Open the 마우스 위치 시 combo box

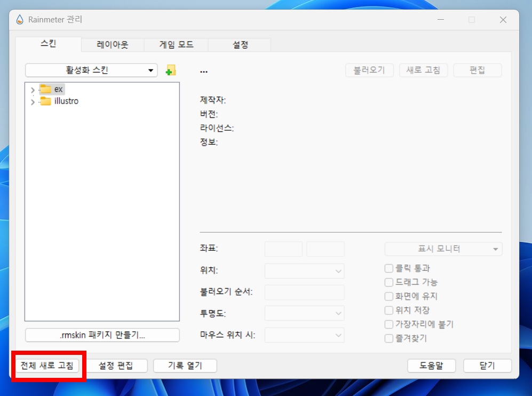click(304, 335)
